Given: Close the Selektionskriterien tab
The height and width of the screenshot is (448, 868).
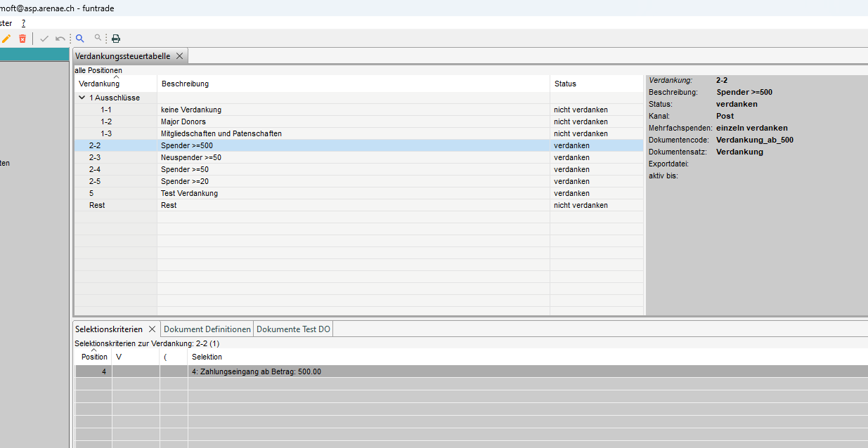Looking at the screenshot, I should coord(152,329).
